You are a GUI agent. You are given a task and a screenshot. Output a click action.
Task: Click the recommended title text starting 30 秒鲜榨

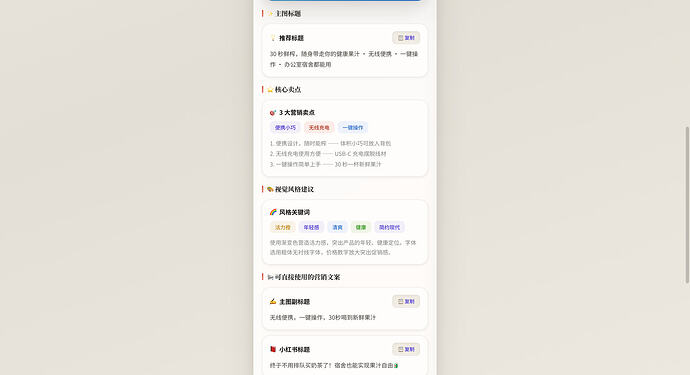pos(344,59)
